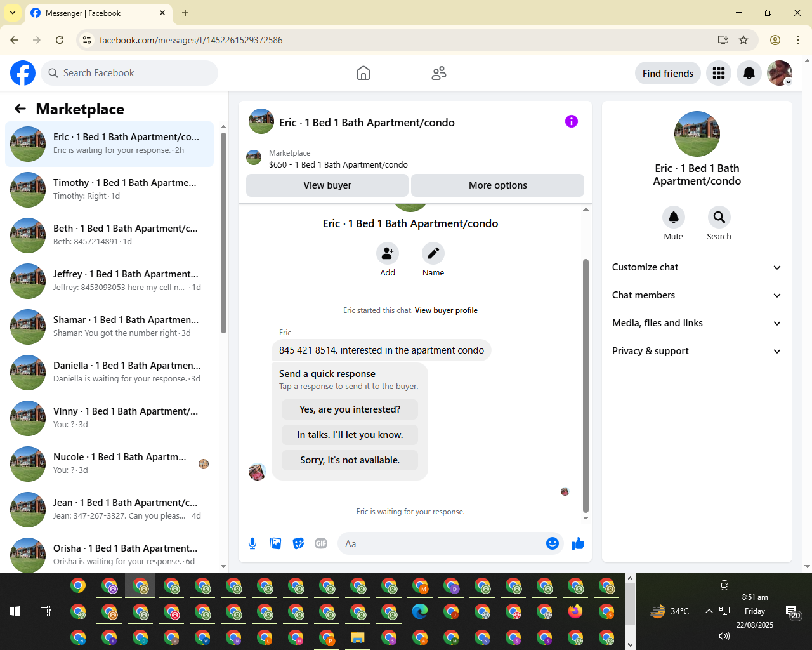Open Beth conversation in list
812x650 pixels.
coord(110,235)
